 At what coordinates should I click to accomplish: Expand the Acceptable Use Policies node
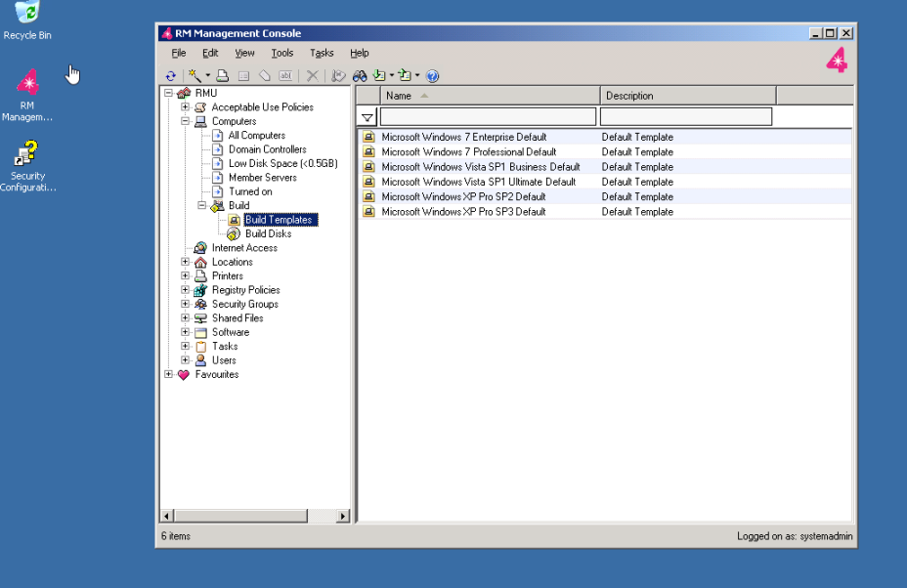185,107
